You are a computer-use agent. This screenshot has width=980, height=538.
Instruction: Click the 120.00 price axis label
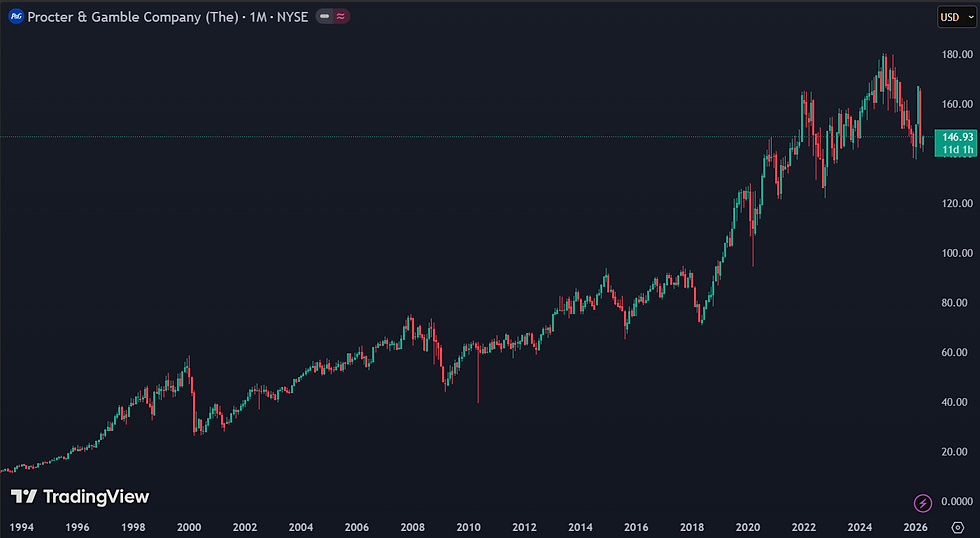(957, 203)
